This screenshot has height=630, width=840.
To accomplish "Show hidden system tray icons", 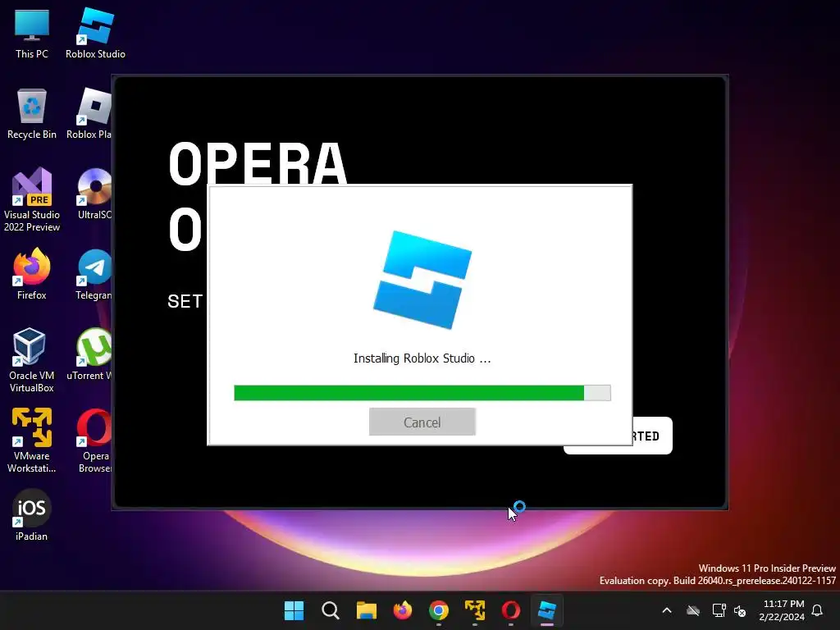I will [x=667, y=610].
